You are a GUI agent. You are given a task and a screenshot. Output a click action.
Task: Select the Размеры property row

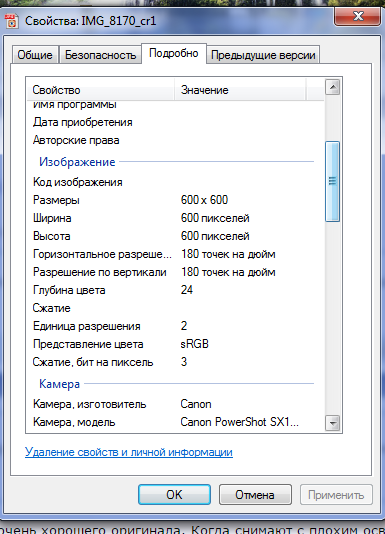click(175, 200)
